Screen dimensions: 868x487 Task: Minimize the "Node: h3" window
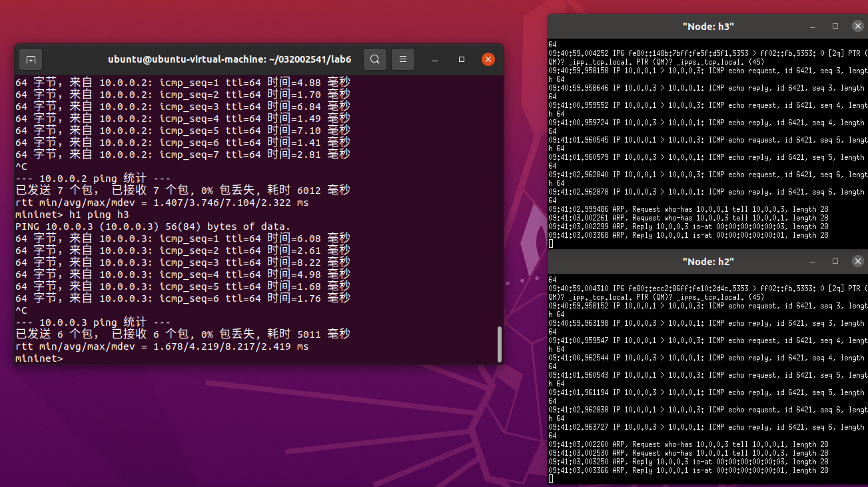click(x=813, y=26)
